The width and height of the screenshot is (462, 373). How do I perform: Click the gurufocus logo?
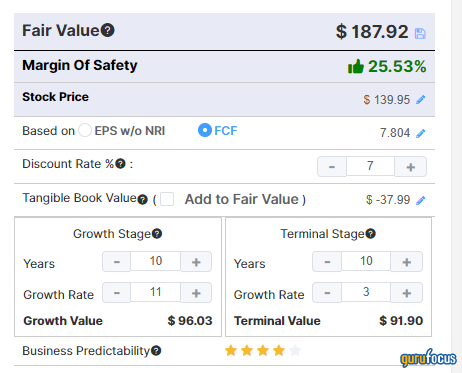[x=428, y=358]
